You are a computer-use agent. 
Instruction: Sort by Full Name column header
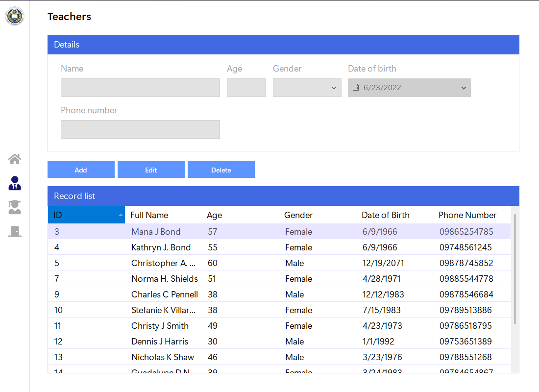[x=149, y=215]
